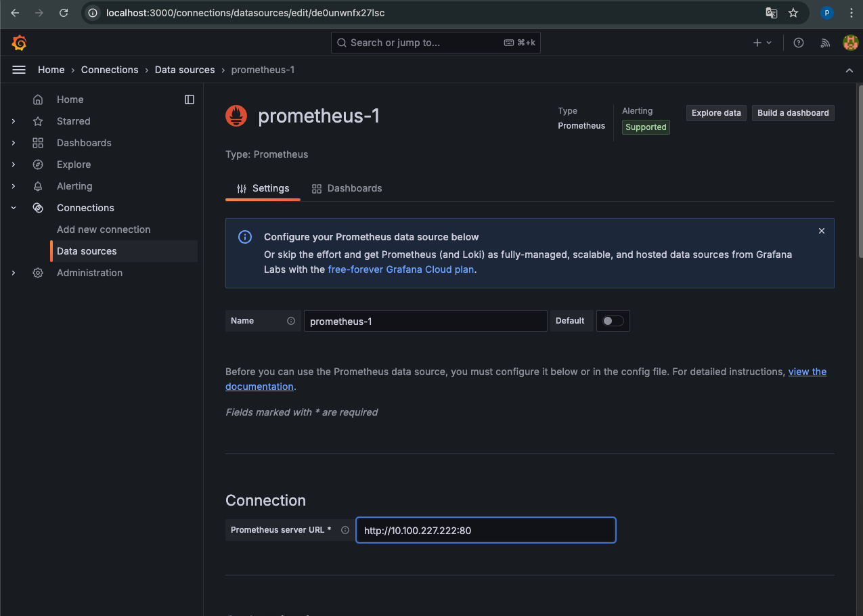Screen dimensions: 863x616
Task: Click the browser reload icon
Action: click(x=64, y=13)
